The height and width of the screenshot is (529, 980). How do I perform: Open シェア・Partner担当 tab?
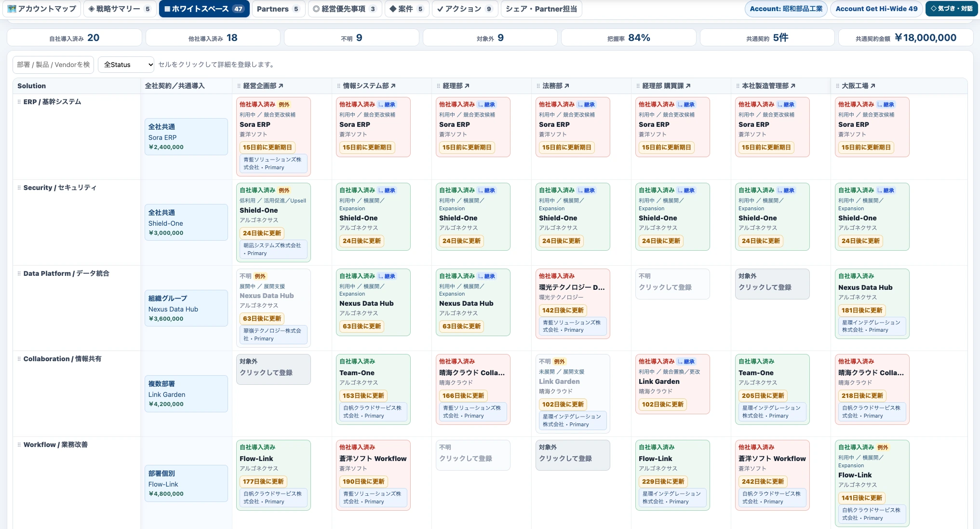click(541, 9)
